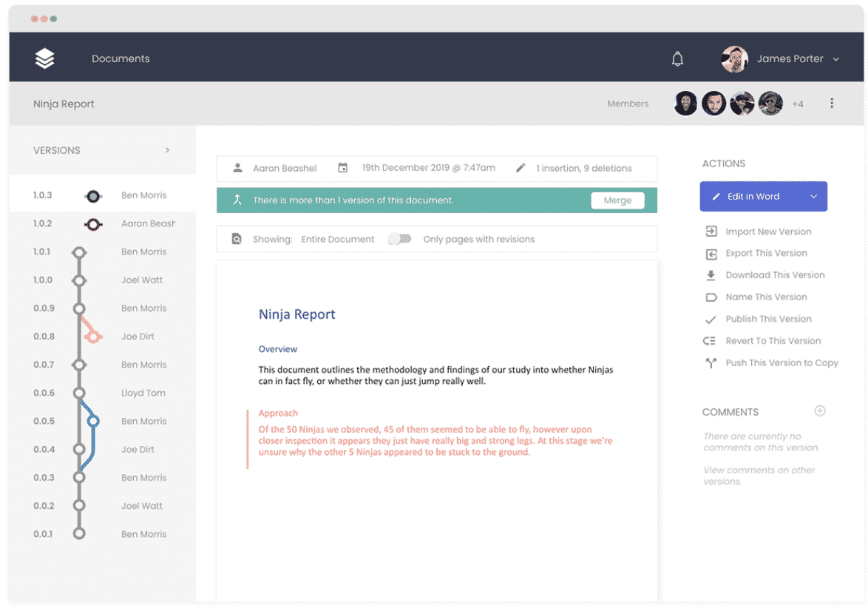This screenshot has width=868, height=608.
Task: Click the +4 additional members indicator
Action: tap(798, 104)
